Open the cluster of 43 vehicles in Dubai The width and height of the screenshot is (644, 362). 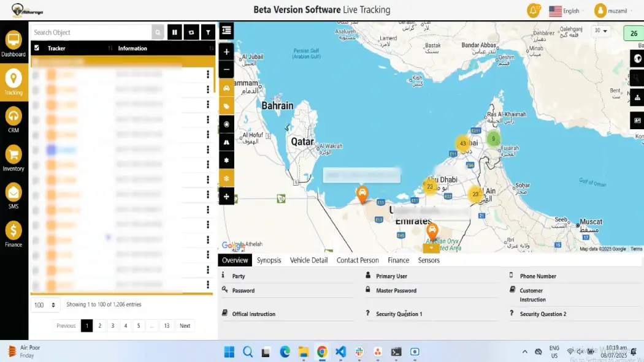pos(463,143)
